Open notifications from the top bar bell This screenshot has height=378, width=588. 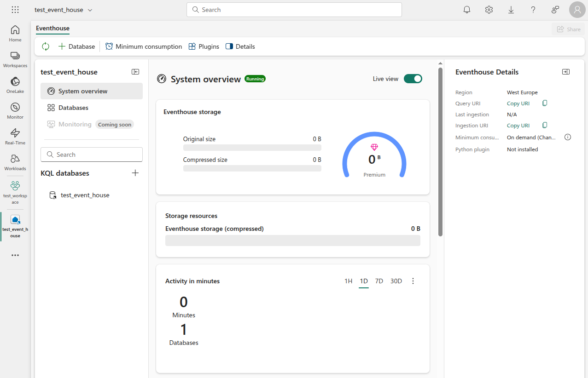[466, 9]
